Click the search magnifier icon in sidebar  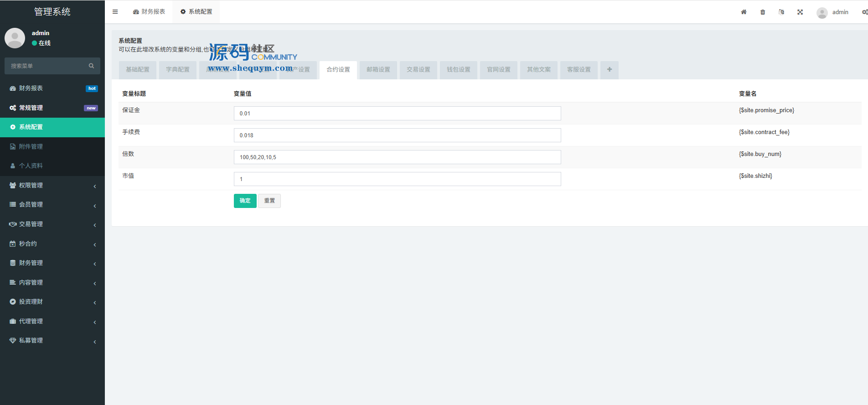pos(91,66)
